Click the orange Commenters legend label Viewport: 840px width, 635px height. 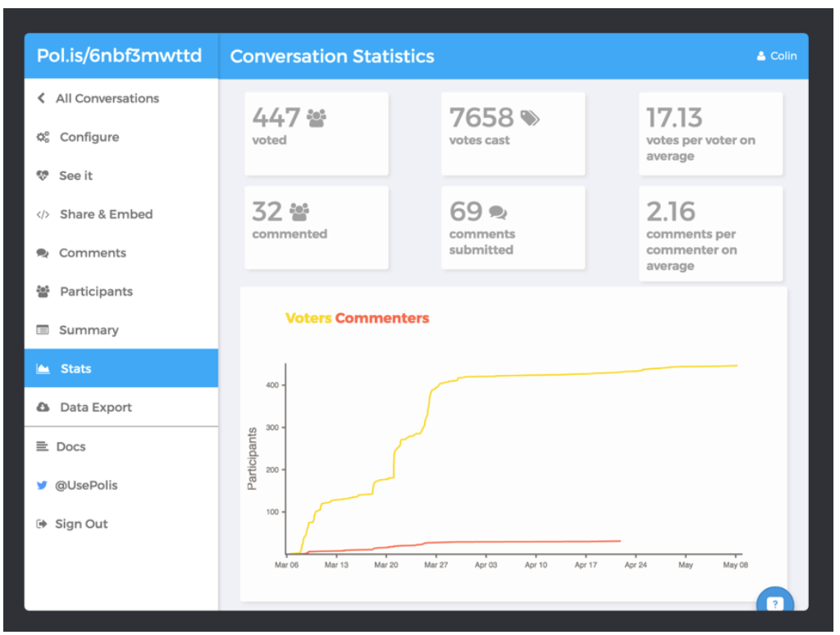coord(382,317)
